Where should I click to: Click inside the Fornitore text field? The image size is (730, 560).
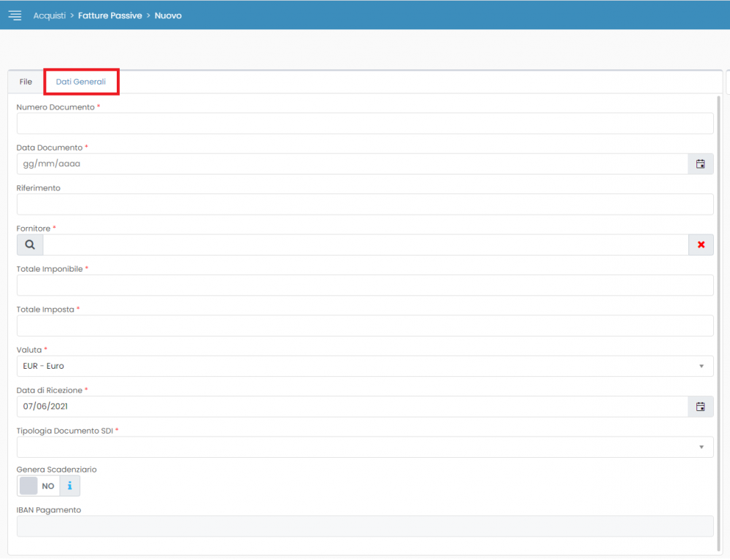(x=366, y=245)
